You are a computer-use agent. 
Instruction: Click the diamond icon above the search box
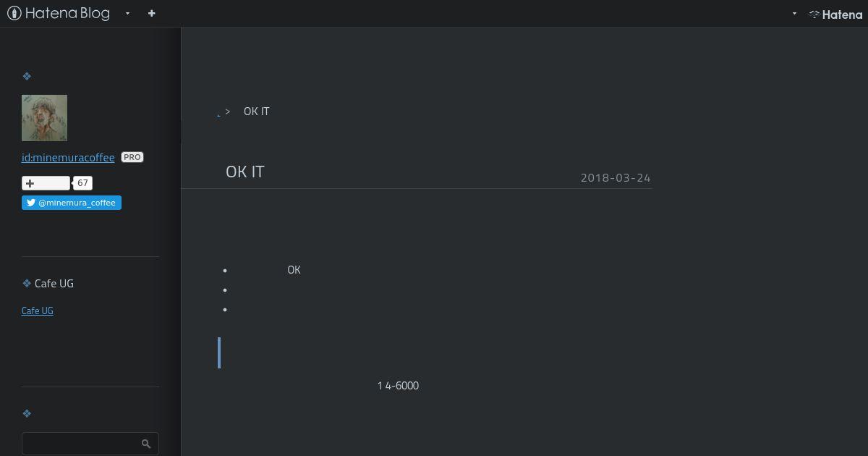[27, 413]
